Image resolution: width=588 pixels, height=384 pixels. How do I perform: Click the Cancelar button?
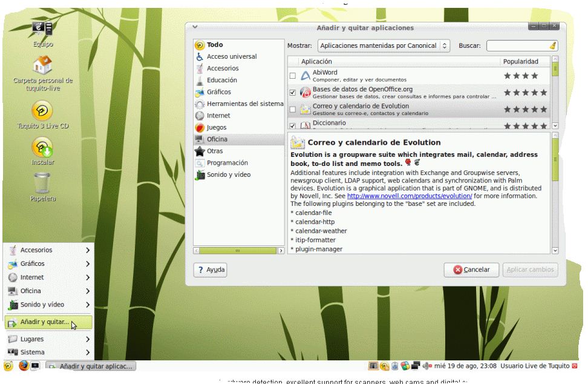tap(471, 270)
